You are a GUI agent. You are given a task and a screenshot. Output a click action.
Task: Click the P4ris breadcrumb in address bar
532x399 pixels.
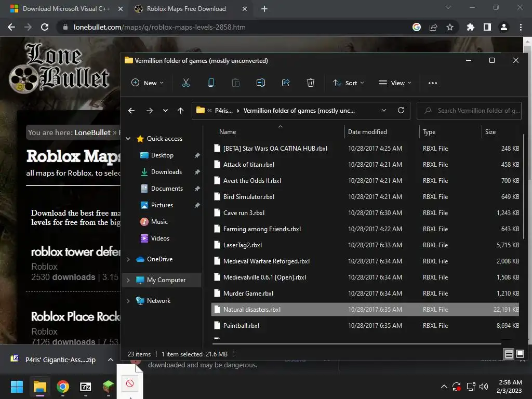223,111
